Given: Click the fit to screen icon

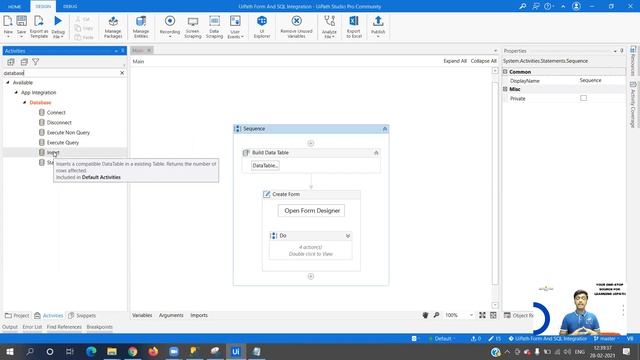Looking at the screenshot, I should 482,315.
